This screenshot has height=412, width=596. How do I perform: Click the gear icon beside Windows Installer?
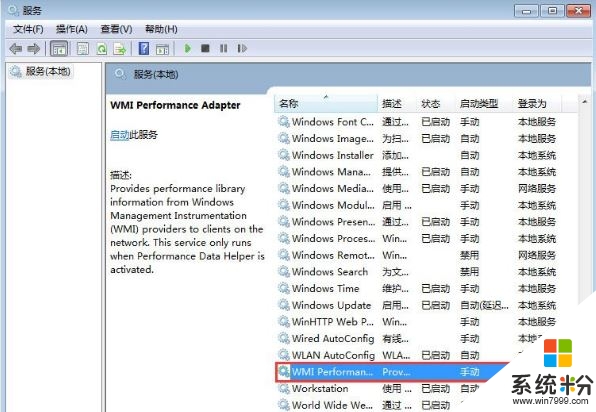(284, 155)
